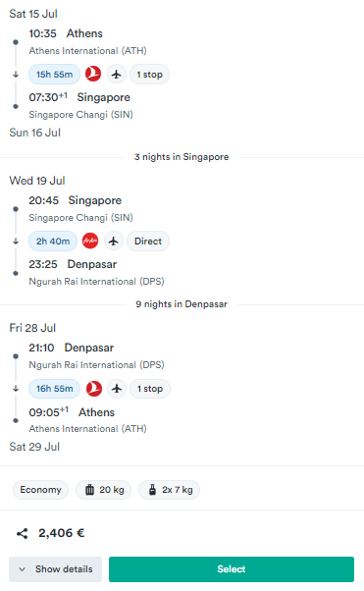
Task: Click the 16h 55m duration pill
Action: point(55,388)
